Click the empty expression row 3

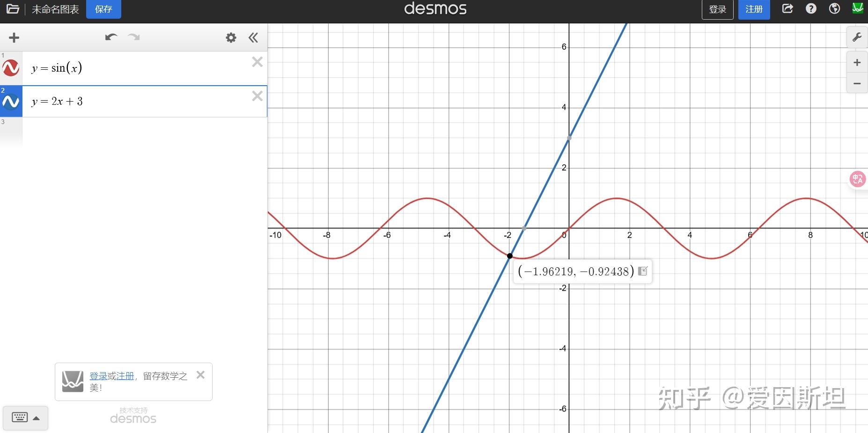point(144,132)
